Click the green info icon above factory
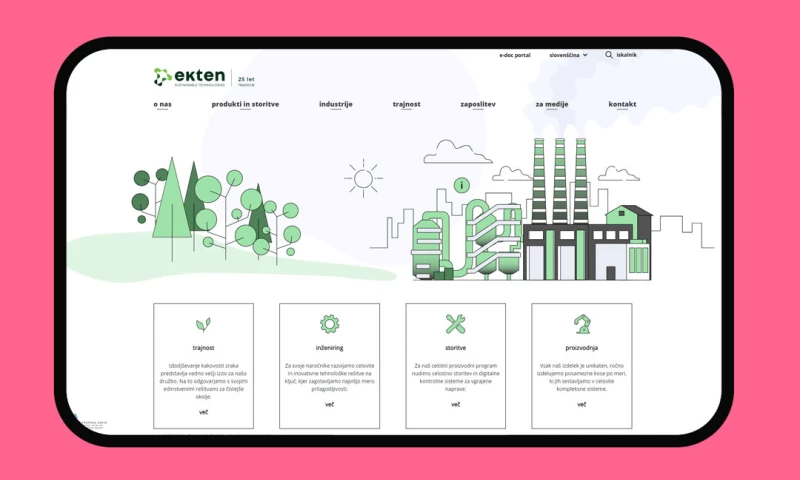The height and width of the screenshot is (480, 800). (462, 185)
